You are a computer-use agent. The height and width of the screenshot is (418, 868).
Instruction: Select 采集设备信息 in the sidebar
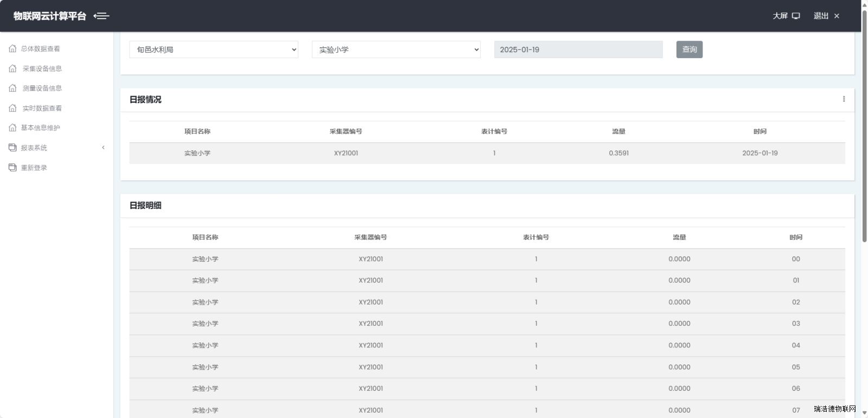[x=42, y=68]
